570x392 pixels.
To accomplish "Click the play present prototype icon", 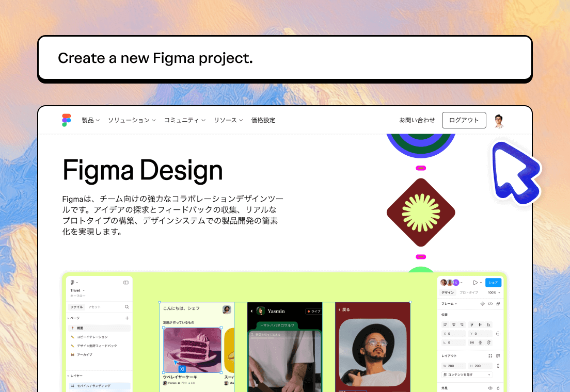I will [475, 283].
